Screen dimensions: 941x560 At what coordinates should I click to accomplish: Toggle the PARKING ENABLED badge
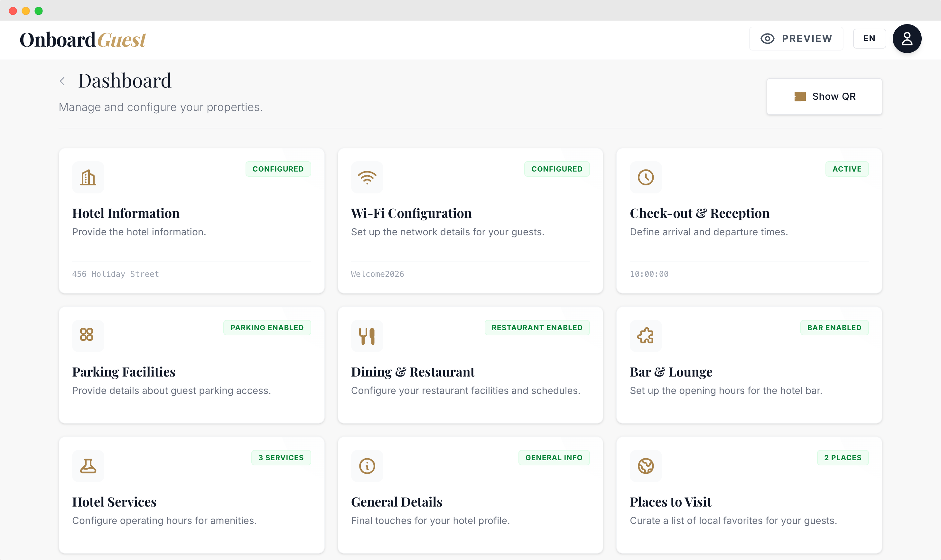coord(266,327)
